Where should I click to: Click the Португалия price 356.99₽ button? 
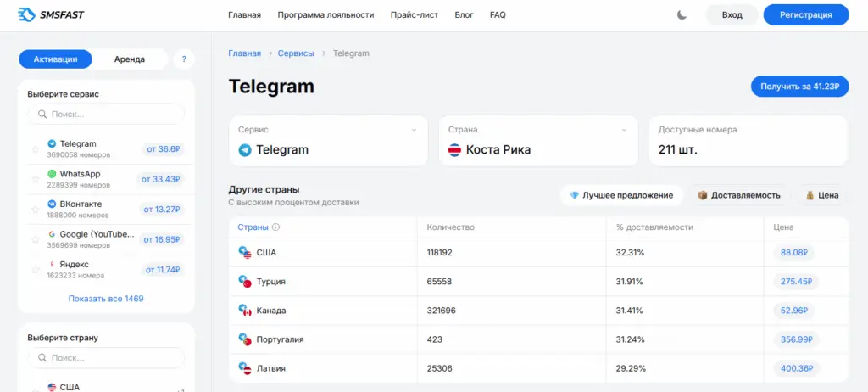click(796, 339)
